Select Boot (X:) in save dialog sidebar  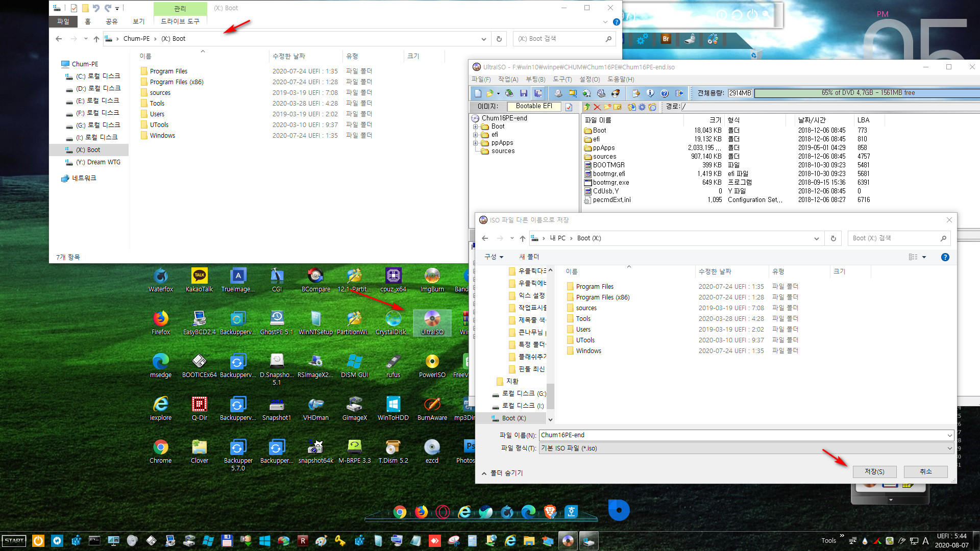click(513, 418)
